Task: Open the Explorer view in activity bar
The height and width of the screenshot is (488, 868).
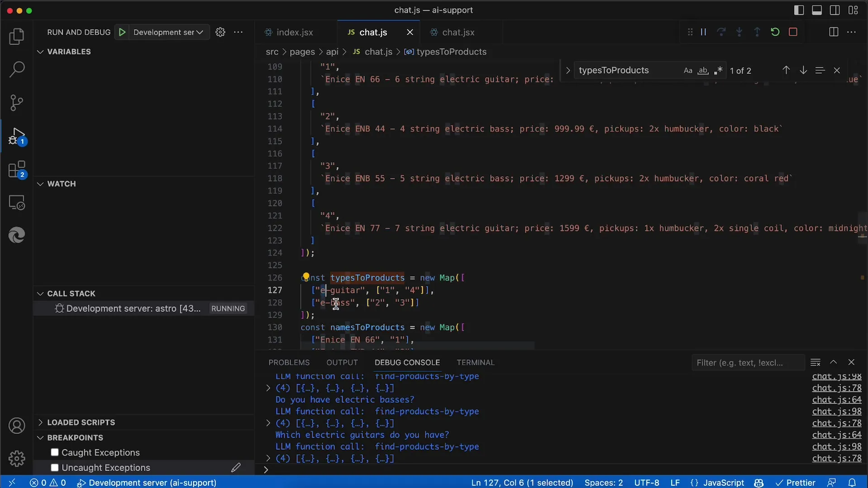Action: click(17, 37)
